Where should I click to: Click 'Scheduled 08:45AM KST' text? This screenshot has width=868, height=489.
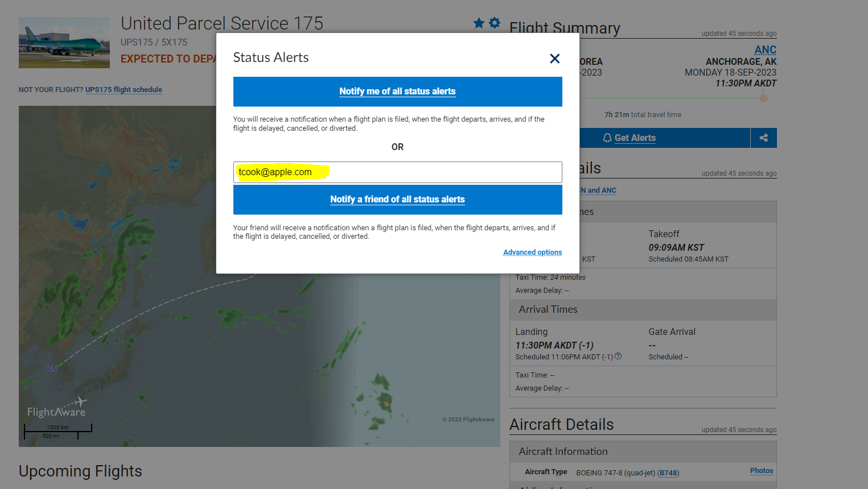689,259
